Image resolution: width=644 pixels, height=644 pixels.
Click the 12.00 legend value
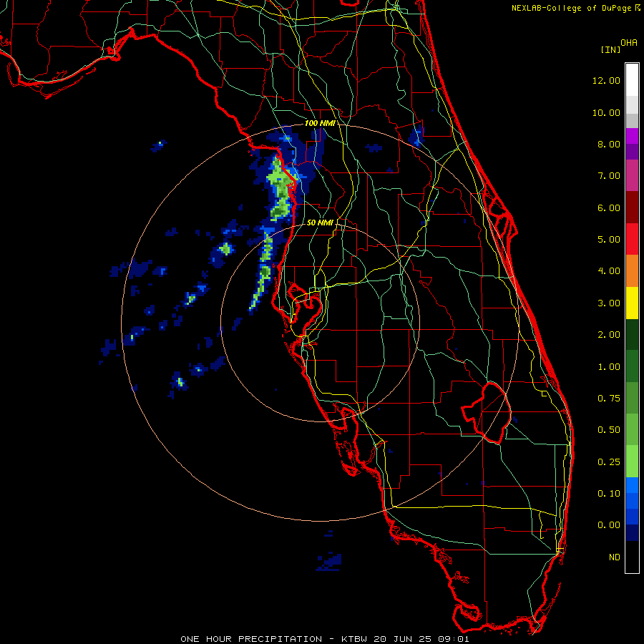606,80
